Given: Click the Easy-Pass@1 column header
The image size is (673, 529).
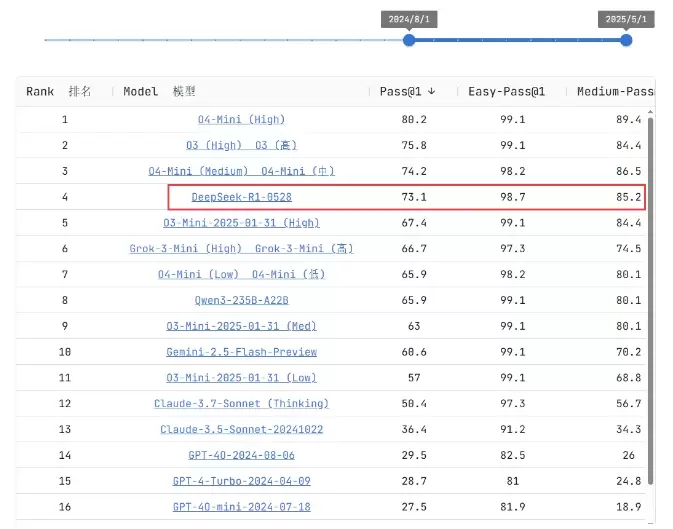Looking at the screenshot, I should 506,92.
